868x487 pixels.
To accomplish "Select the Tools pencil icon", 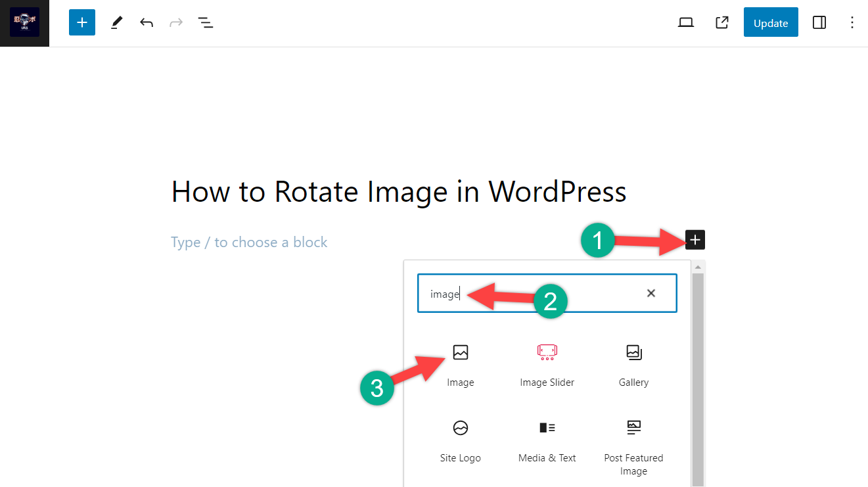I will [x=116, y=23].
